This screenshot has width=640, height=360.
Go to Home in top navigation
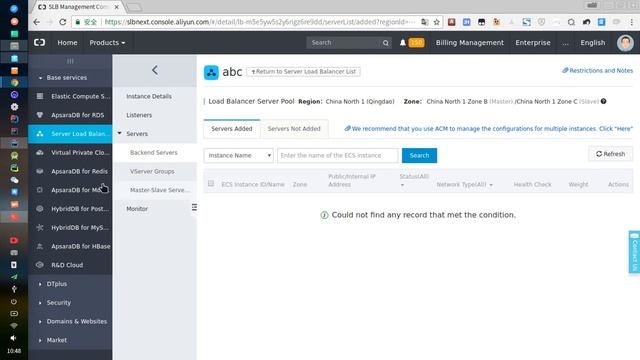[x=67, y=43]
